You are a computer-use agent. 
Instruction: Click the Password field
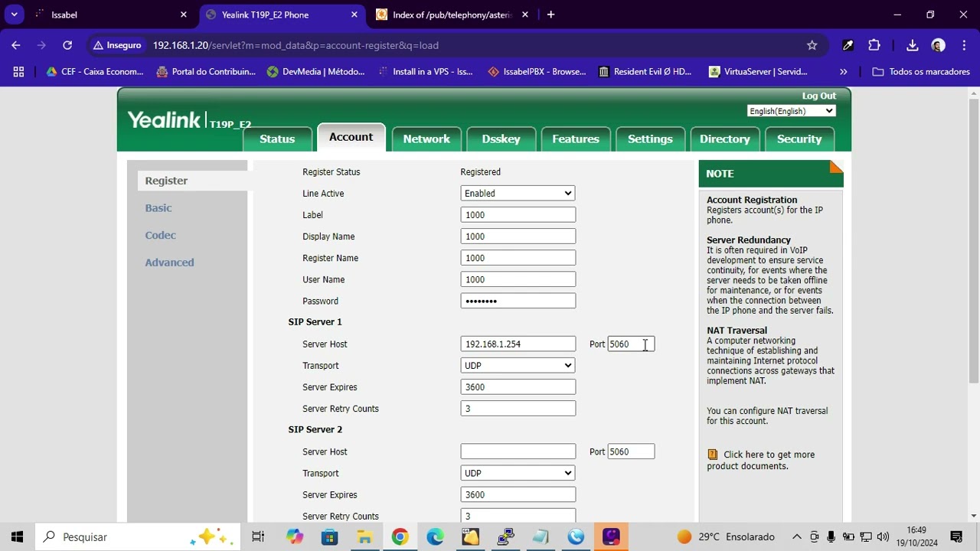pos(518,301)
